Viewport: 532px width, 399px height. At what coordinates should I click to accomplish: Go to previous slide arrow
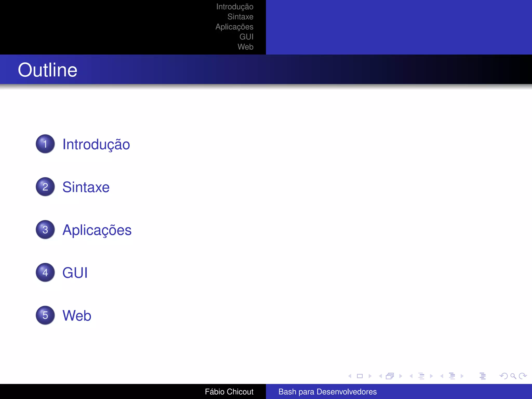point(350,376)
